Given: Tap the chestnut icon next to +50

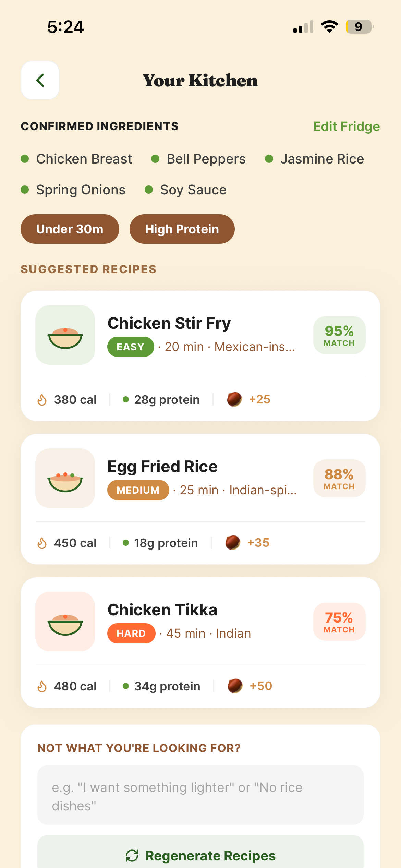Looking at the screenshot, I should coord(235,686).
